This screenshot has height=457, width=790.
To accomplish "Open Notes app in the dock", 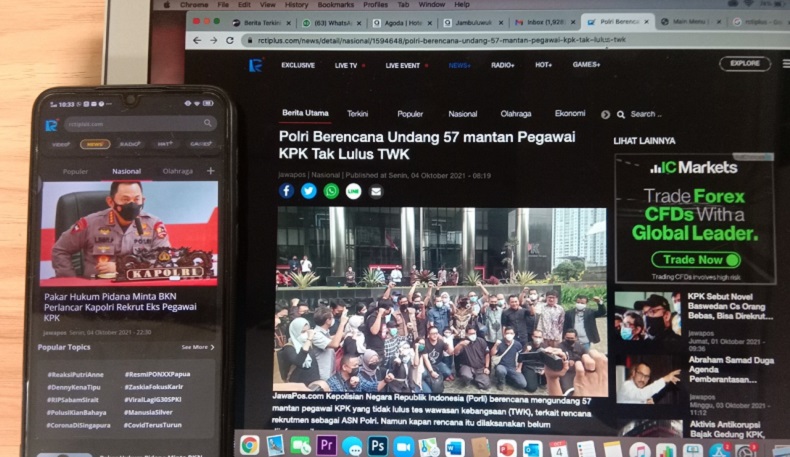I will [612, 449].
